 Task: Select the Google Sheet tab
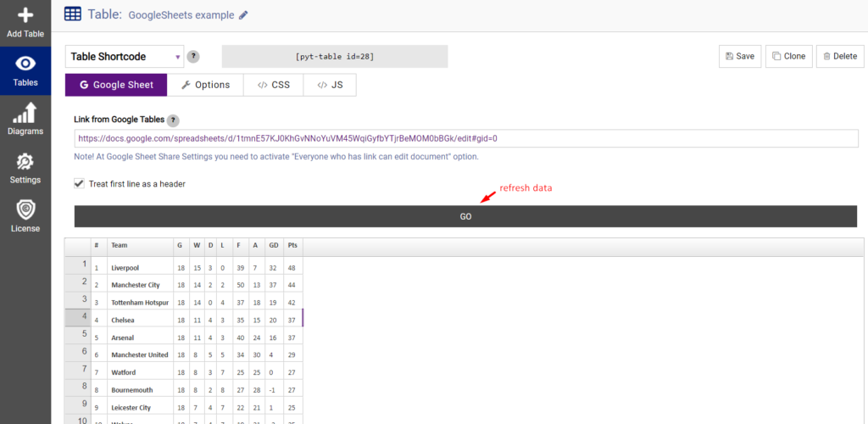click(116, 86)
